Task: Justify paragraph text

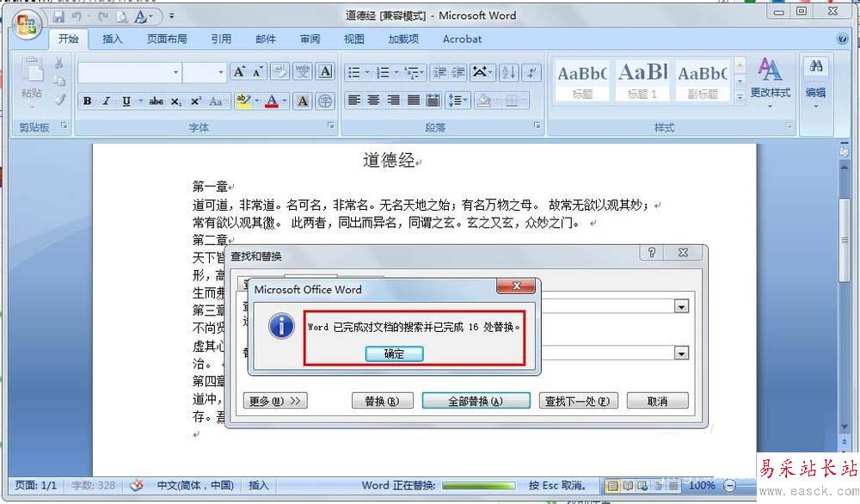Action: point(414,101)
